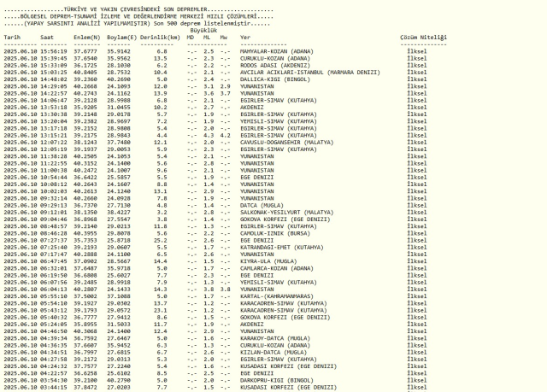
Task: Select the Enlem(N) column header
Action: point(86,38)
